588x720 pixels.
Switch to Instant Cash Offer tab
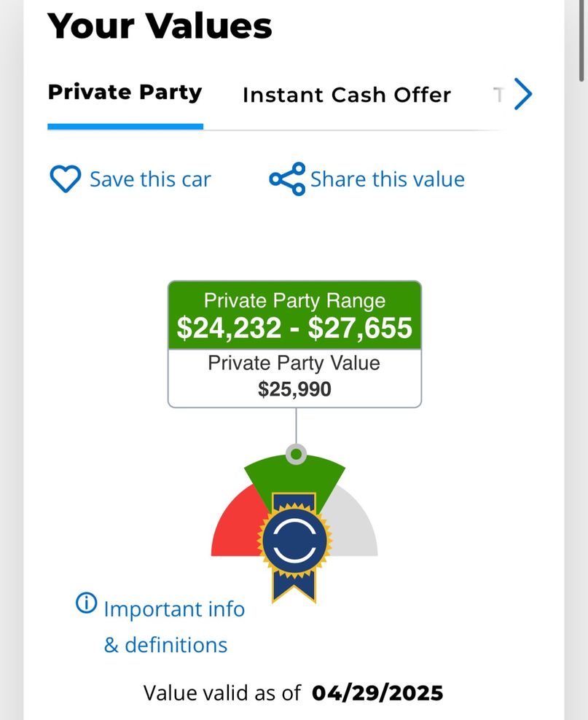pyautogui.click(x=347, y=95)
